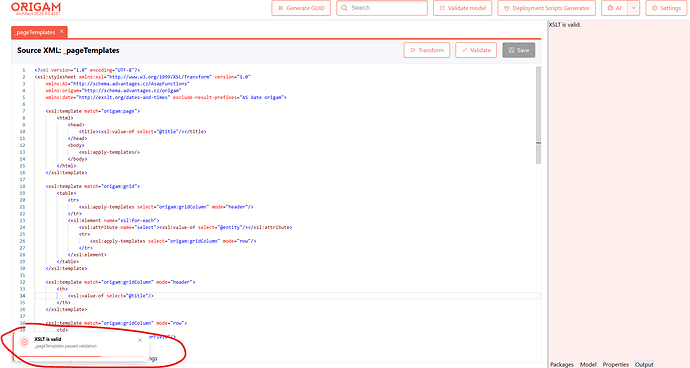Click apply-templates mode="header" line 21

click(x=166, y=207)
